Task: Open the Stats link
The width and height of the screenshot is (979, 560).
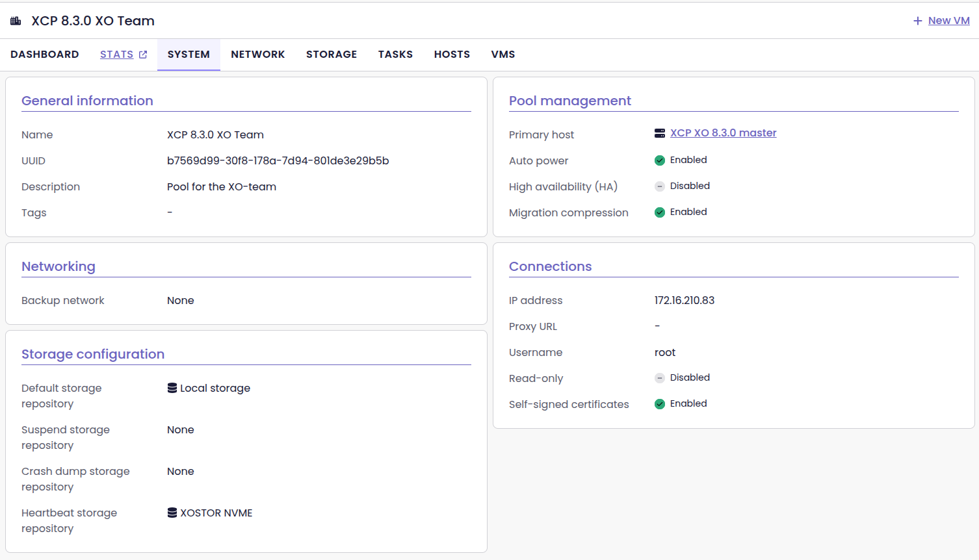Action: (116, 55)
